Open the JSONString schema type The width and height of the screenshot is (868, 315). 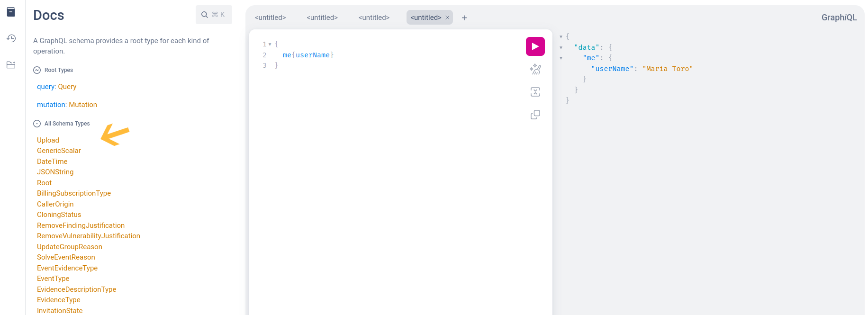(55, 172)
